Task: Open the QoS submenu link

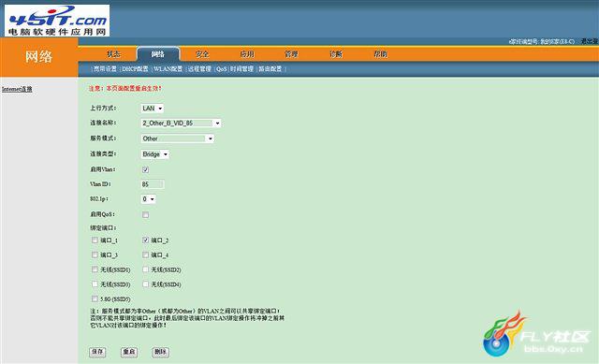Action: click(x=221, y=68)
